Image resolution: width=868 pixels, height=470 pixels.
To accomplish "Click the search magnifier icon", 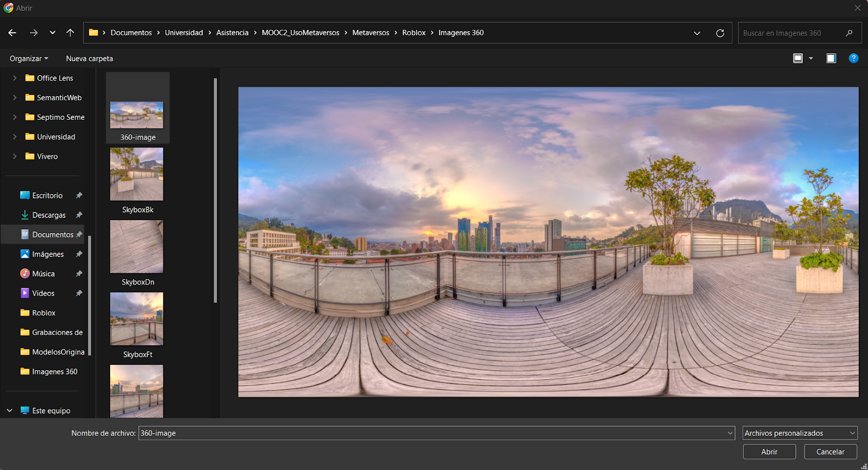I will [x=849, y=33].
